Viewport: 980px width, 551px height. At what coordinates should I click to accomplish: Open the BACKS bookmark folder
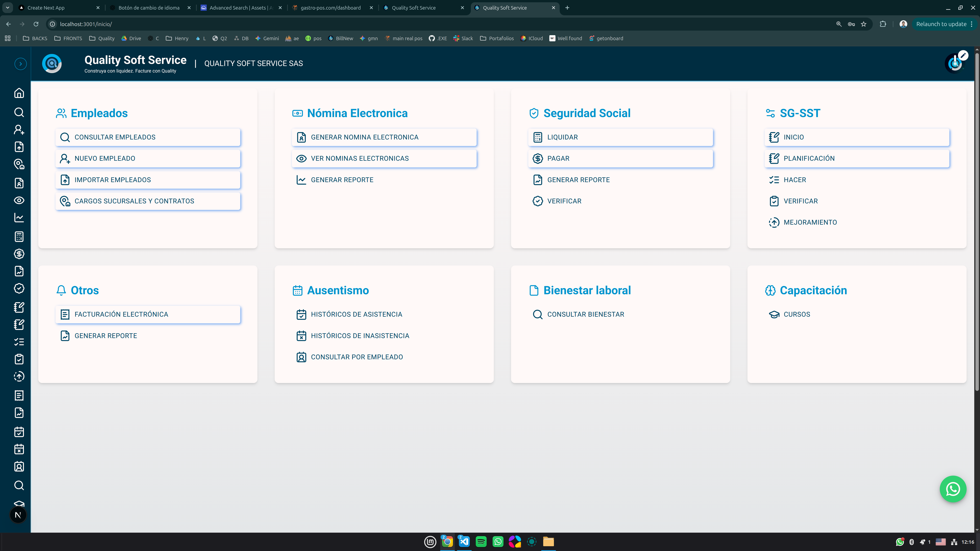(x=35, y=38)
